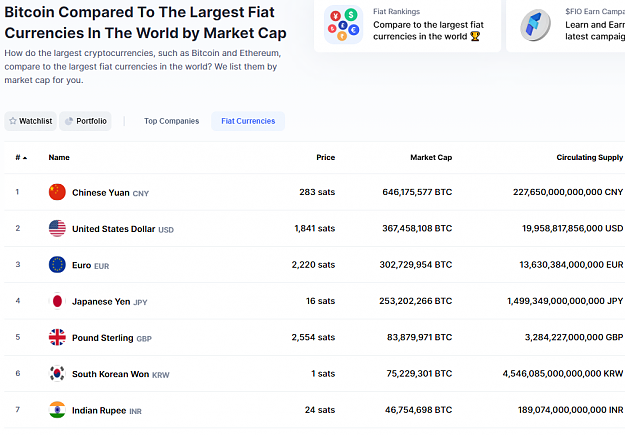Sort table by Price column header
The width and height of the screenshot is (625, 435).
tap(326, 157)
